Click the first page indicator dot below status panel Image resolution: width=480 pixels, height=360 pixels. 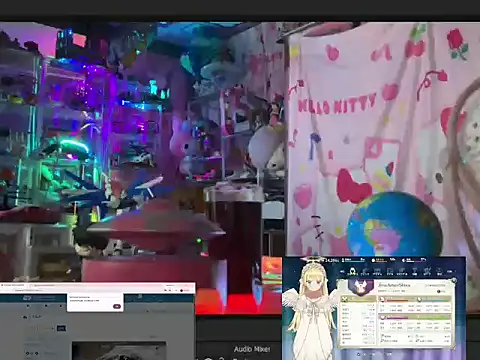pyautogui.click(x=359, y=354)
